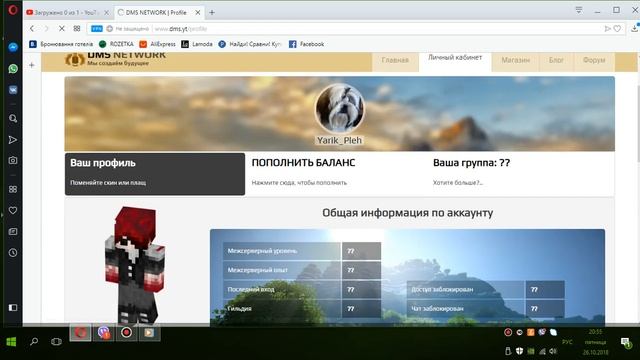Click the plus icon beside the page header
The height and width of the screenshot is (360, 640).
tap(32, 65)
